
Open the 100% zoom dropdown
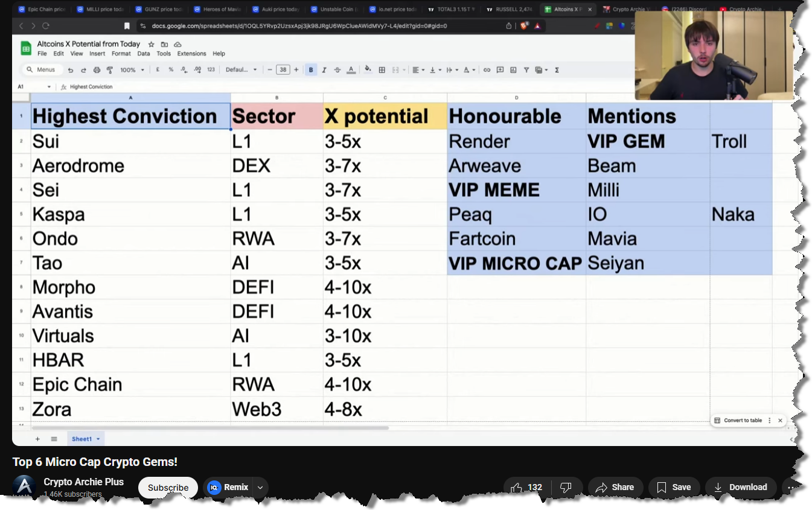[132, 70]
